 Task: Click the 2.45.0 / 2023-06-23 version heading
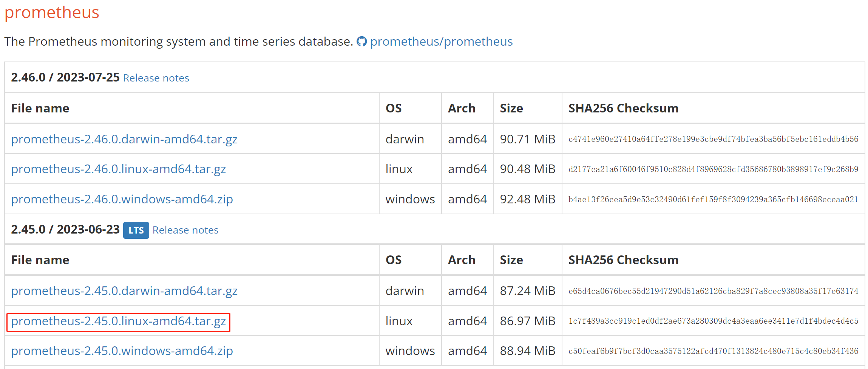[x=65, y=229]
